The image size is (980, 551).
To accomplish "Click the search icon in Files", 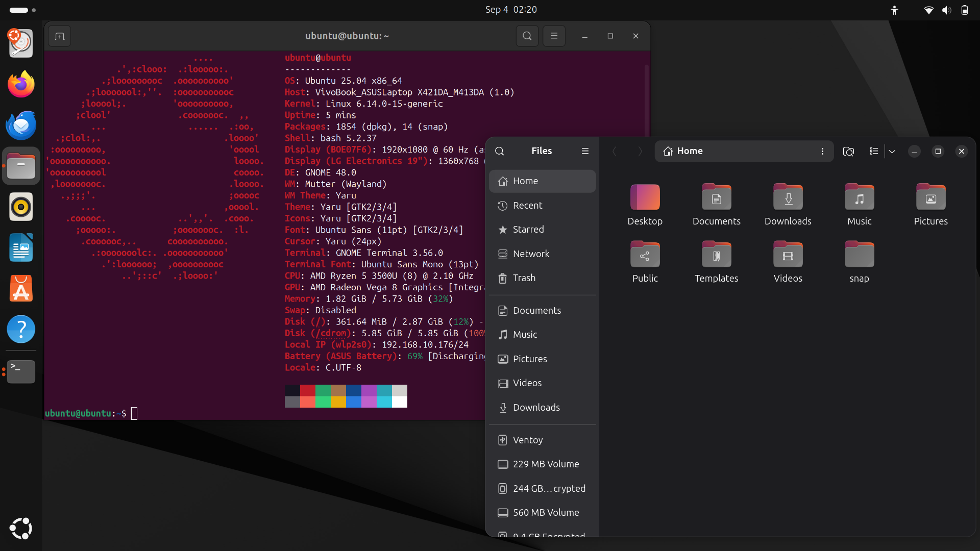I will 500,151.
